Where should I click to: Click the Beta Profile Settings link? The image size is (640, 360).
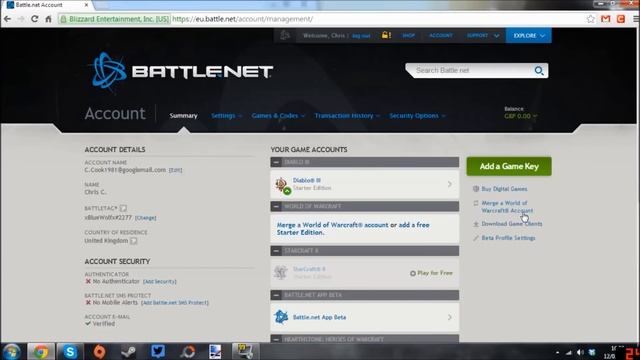coord(508,238)
